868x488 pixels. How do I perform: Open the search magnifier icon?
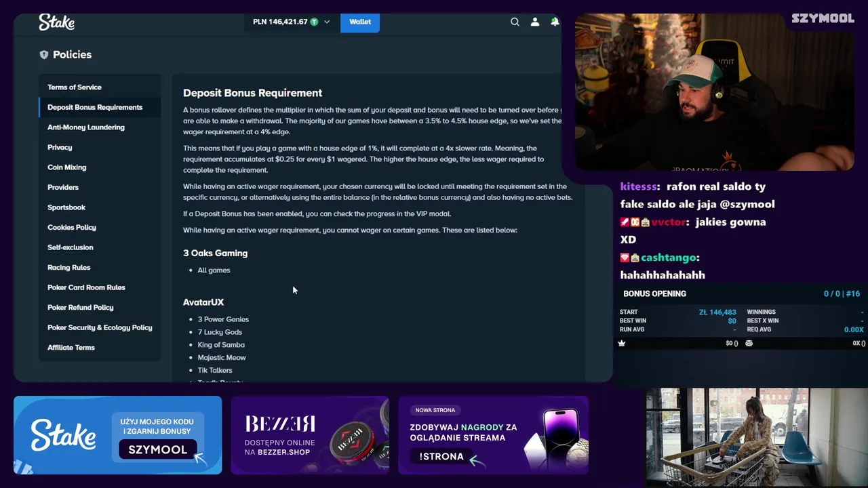coord(515,22)
